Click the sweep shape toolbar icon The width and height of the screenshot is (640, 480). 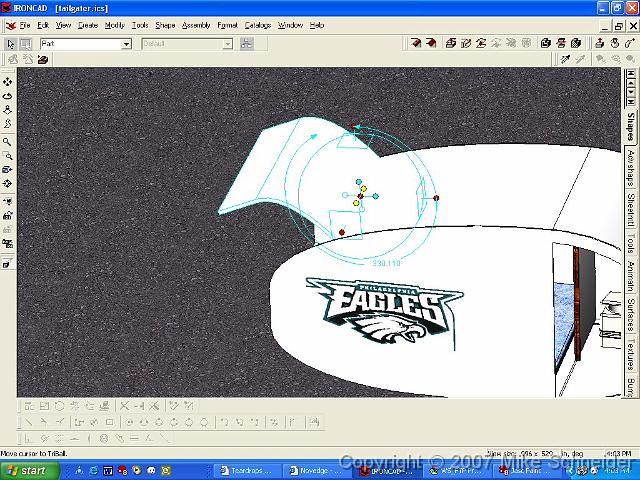tap(481, 43)
